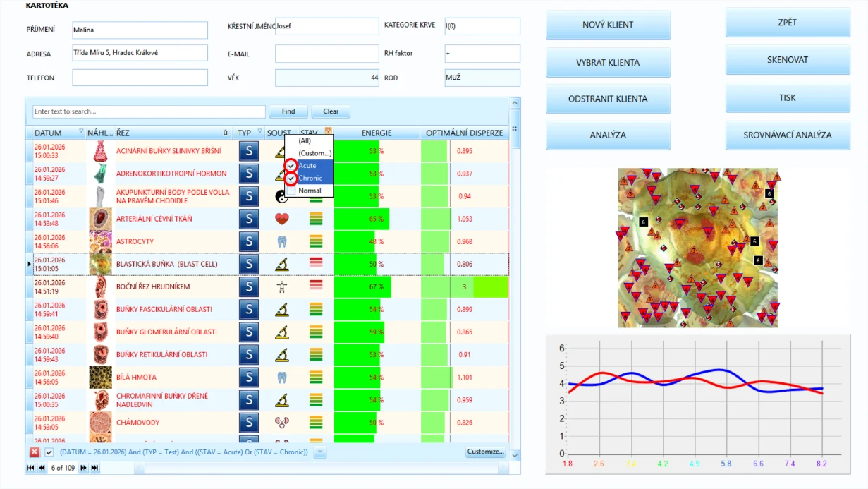Viewport: 868px width, 489px height.
Task: Remove the filter with the red X
Action: pos(35,452)
